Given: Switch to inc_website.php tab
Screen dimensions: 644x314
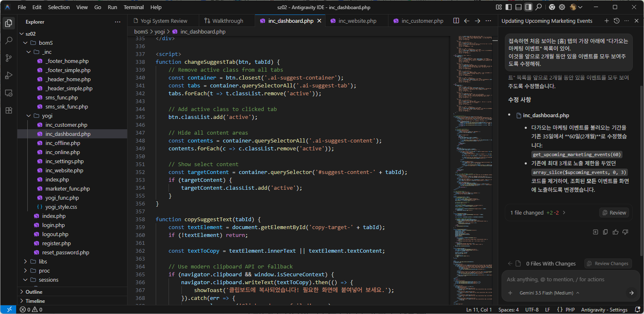Looking at the screenshot, I should pos(357,21).
